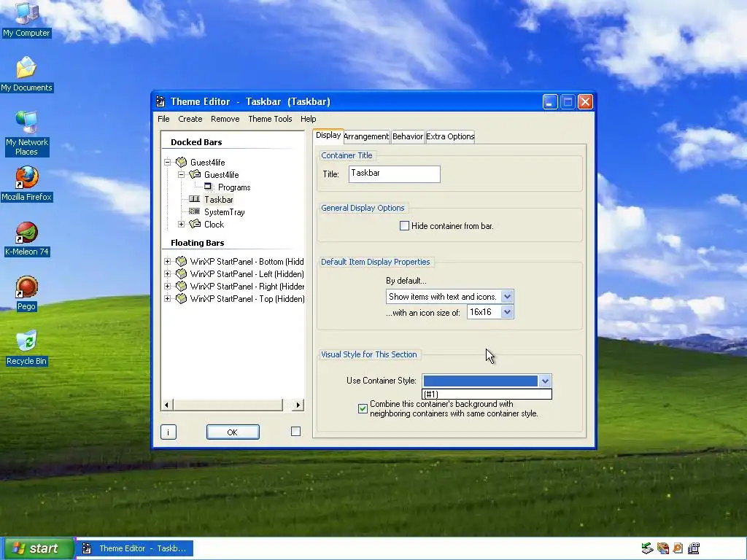747x560 pixels.
Task: Select the Clock tree item
Action: pyautogui.click(x=214, y=225)
